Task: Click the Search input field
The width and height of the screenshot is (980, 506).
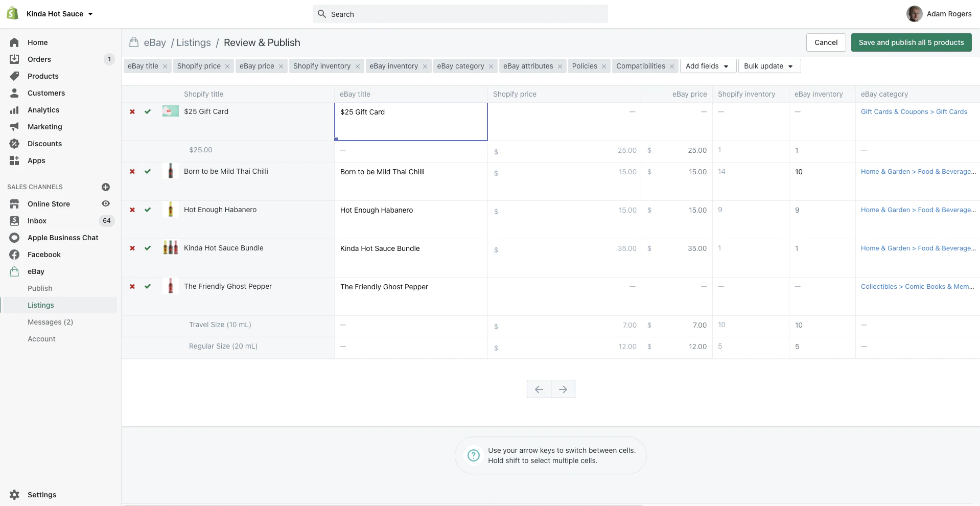Action: (x=460, y=14)
